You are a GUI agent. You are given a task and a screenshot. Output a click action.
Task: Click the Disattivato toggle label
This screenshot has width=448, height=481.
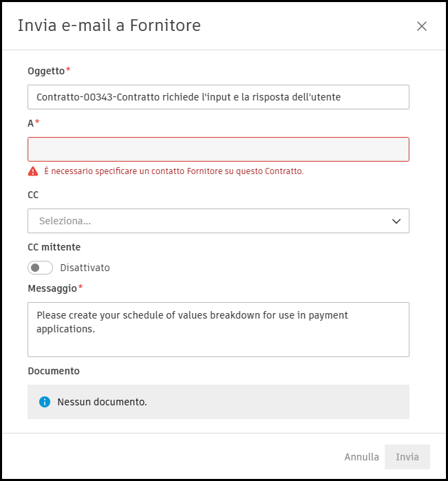point(85,268)
